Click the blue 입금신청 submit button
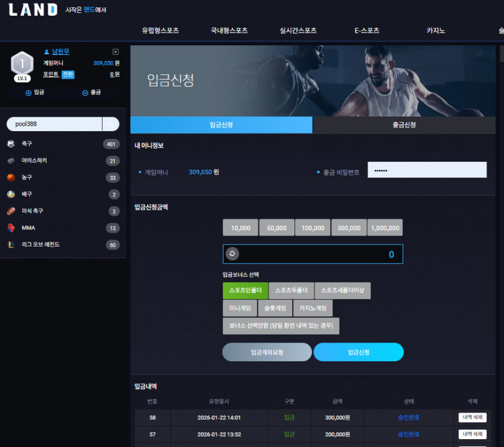 [359, 352]
